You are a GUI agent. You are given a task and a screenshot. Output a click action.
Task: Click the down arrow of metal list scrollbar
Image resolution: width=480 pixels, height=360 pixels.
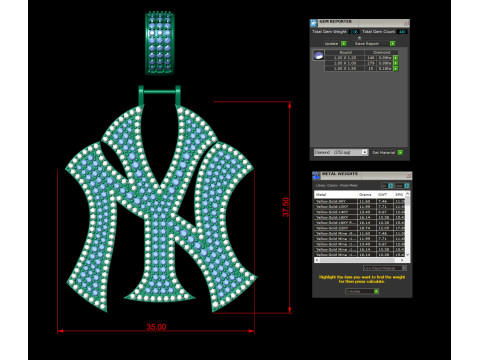[x=408, y=255]
